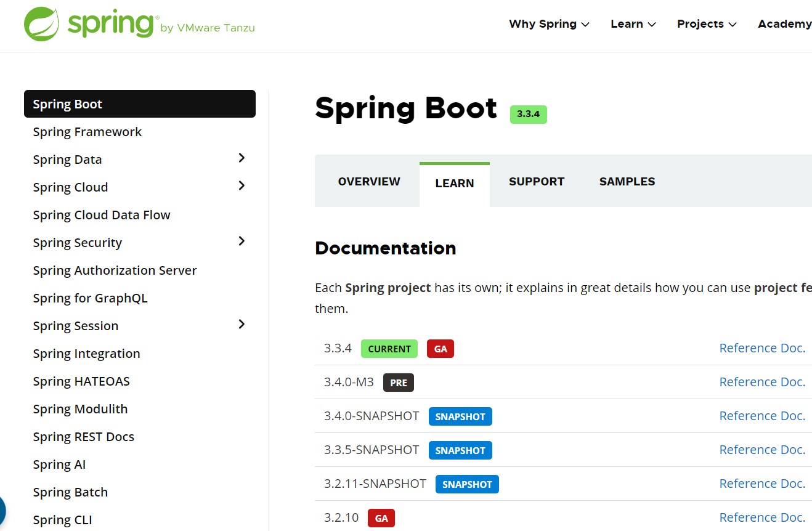Image resolution: width=812 pixels, height=531 pixels.
Task: Switch to the SAMPLES tab
Action: (627, 182)
